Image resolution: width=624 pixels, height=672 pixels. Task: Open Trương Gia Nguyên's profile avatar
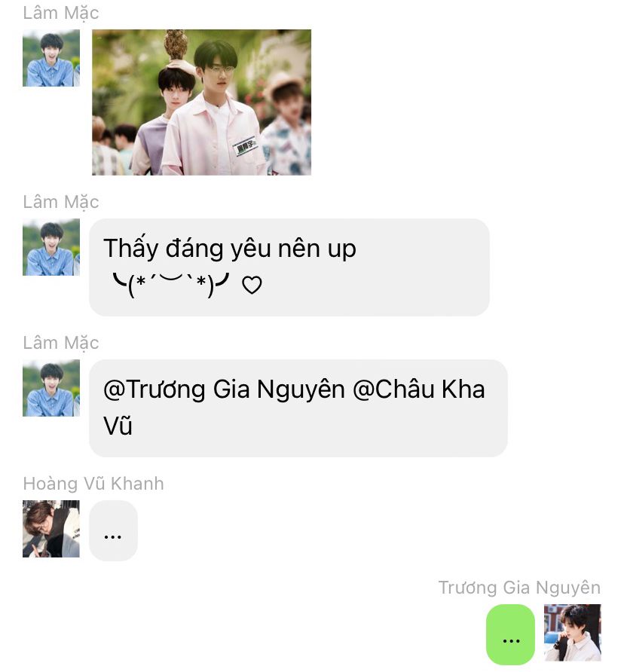572,633
